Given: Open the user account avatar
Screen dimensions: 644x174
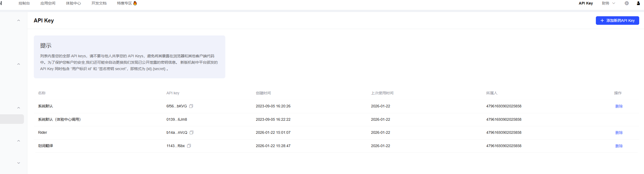Looking at the screenshot, I should click(638, 3).
